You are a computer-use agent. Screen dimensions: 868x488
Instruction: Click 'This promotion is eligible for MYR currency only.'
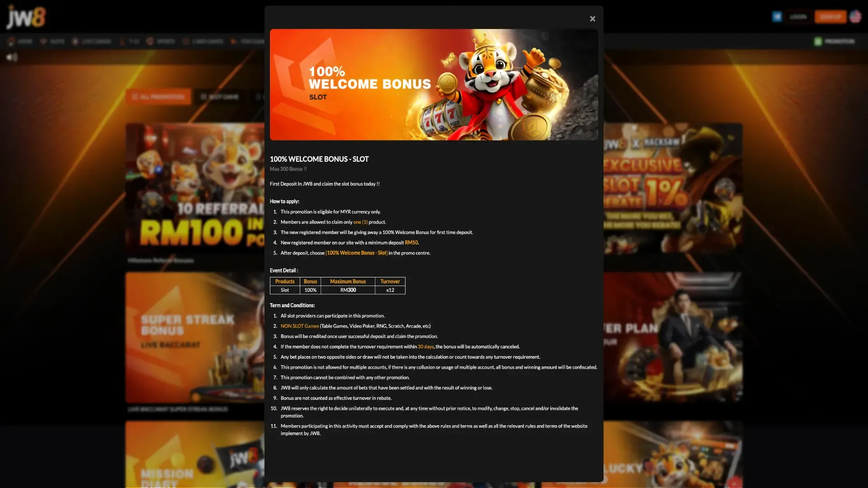coord(330,212)
